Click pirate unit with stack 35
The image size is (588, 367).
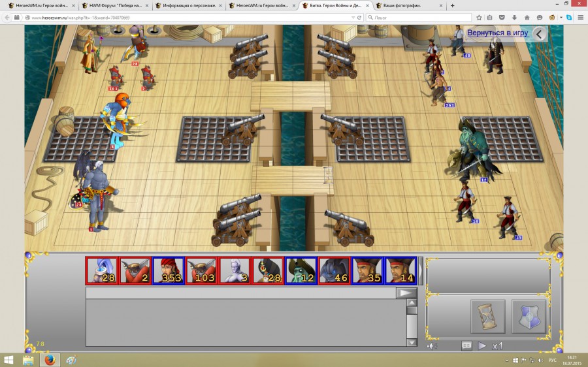point(508,217)
